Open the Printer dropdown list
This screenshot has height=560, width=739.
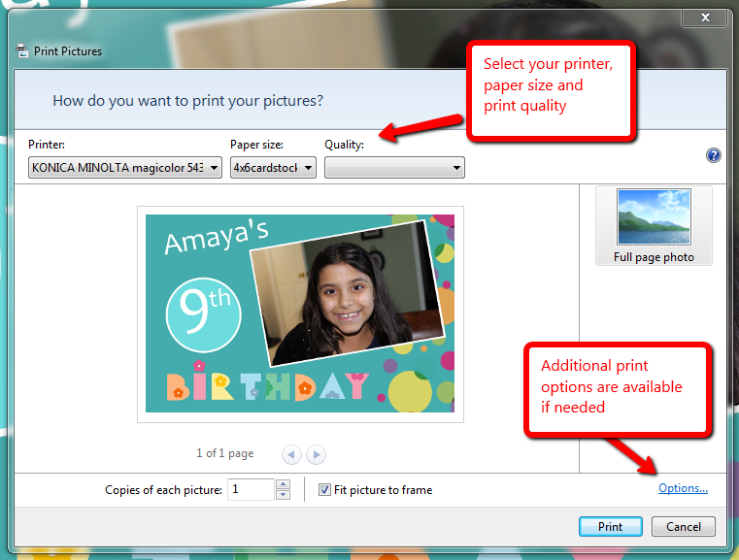[x=125, y=168]
